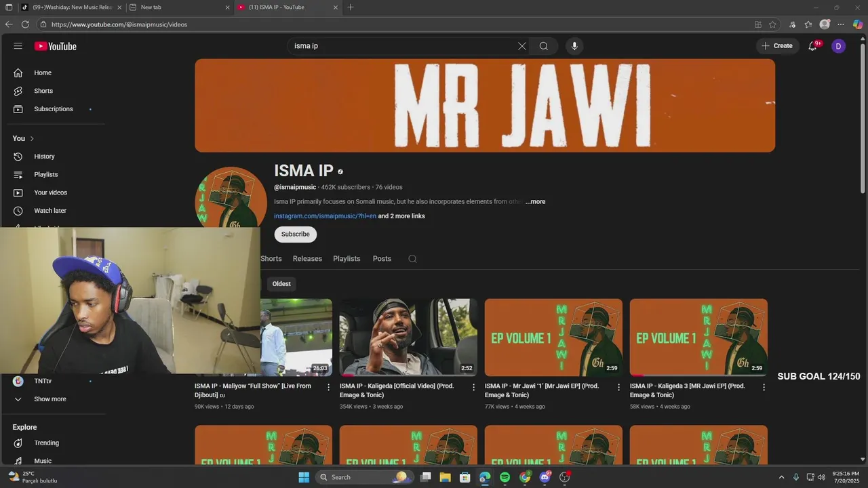Go to the YouTube logo home

56,46
